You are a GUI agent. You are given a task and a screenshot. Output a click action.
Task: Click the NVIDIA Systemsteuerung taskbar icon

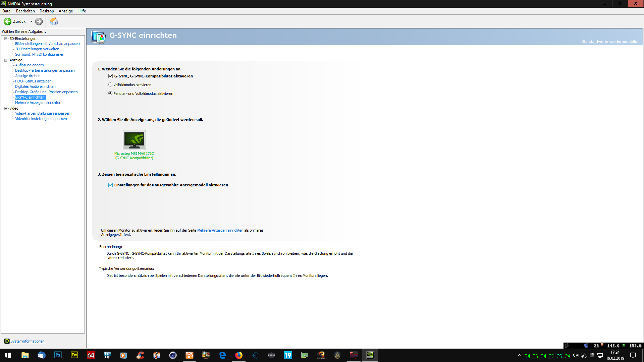[x=370, y=355]
